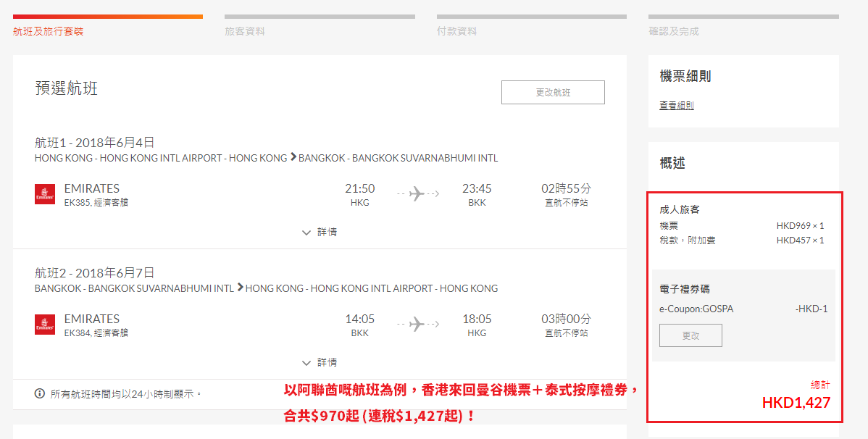Click the 預選航班 heading
868x439 pixels.
click(x=67, y=88)
